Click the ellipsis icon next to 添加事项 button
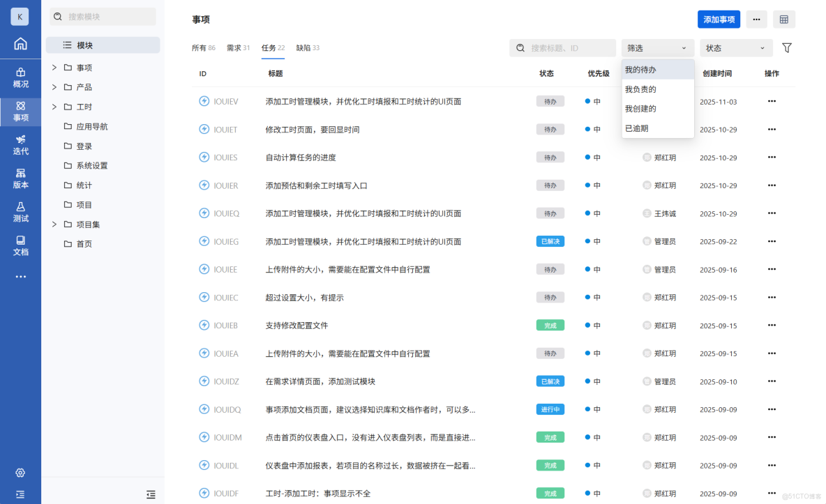The width and height of the screenshot is (826, 504). click(x=756, y=19)
